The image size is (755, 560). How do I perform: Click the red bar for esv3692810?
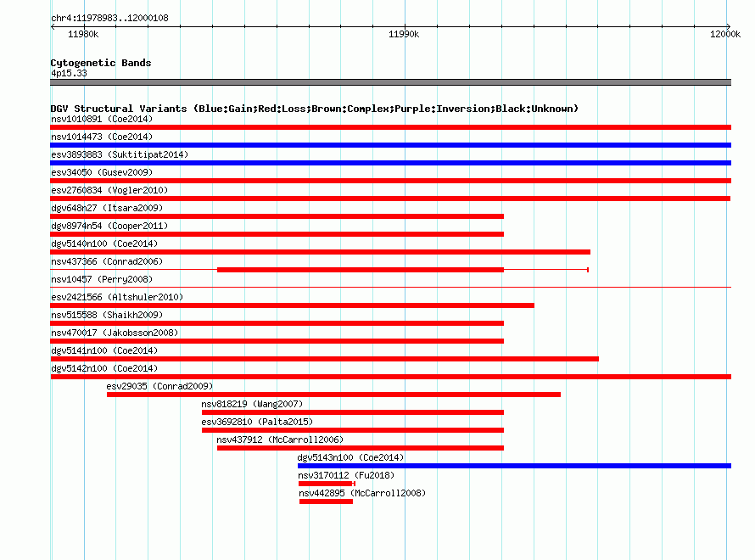tap(353, 430)
